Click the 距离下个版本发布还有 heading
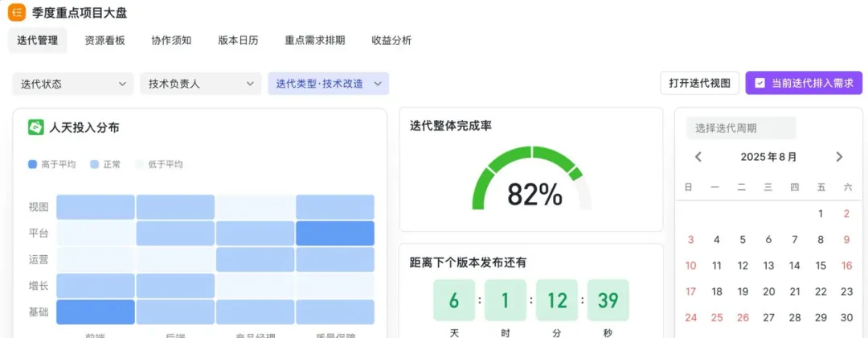Screen dimensions: 868x338 (468, 262)
